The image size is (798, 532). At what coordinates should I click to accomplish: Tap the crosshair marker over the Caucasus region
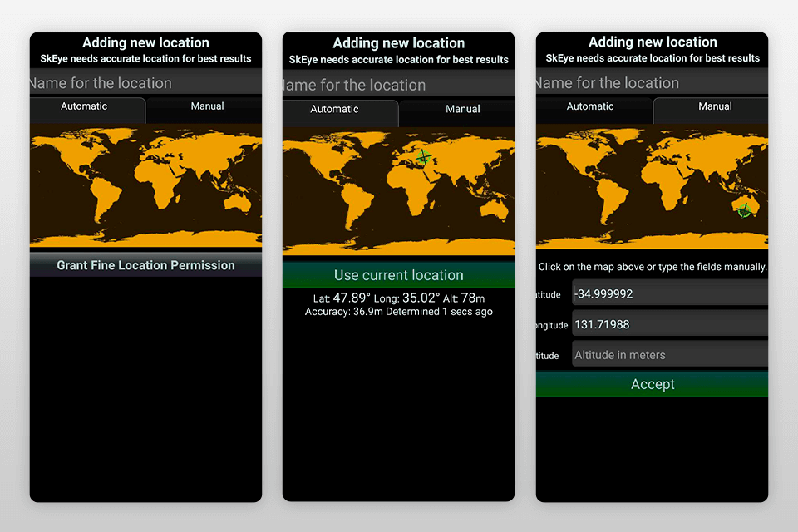click(426, 156)
